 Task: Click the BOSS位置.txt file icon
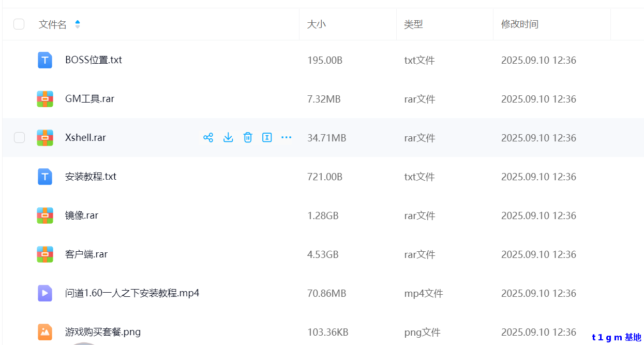point(45,60)
